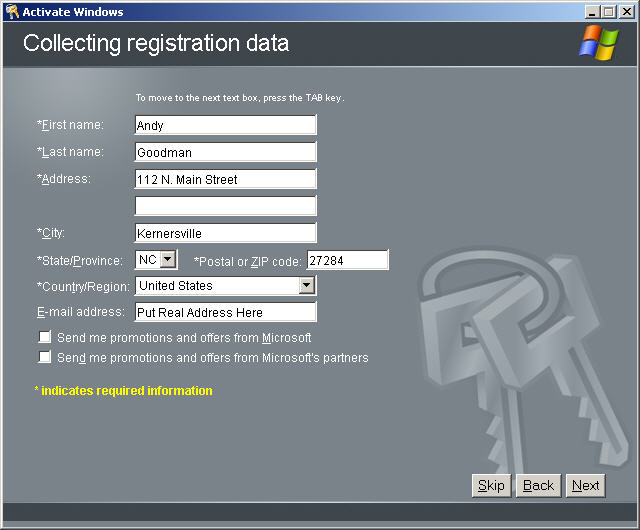The image size is (640, 530).
Task: Click the E-mail address: label
Action: 80,312
